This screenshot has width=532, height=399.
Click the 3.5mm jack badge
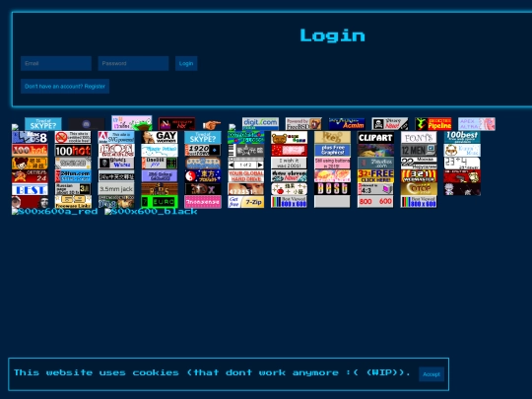(x=116, y=189)
